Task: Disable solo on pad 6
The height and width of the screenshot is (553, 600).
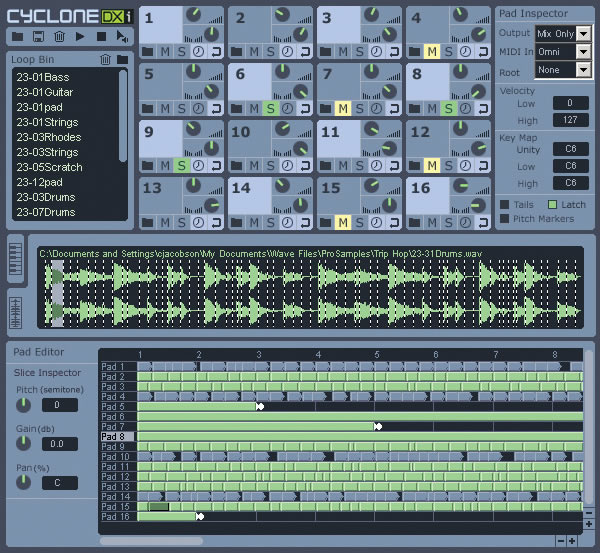Action: tap(271, 109)
